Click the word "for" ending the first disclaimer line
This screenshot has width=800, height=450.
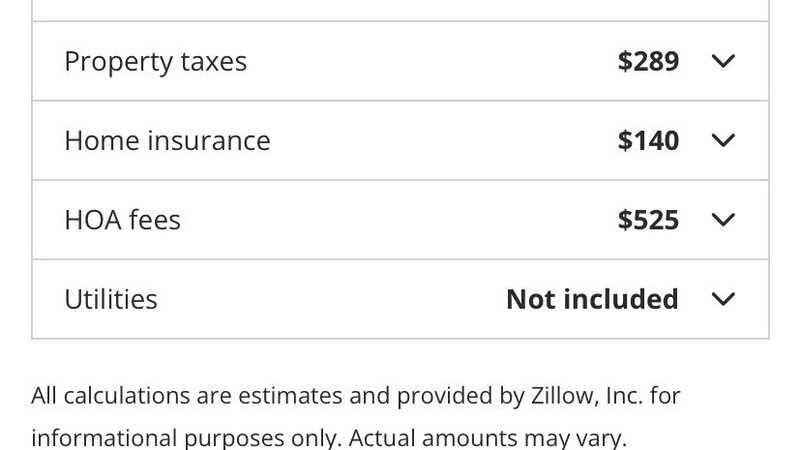click(665, 396)
